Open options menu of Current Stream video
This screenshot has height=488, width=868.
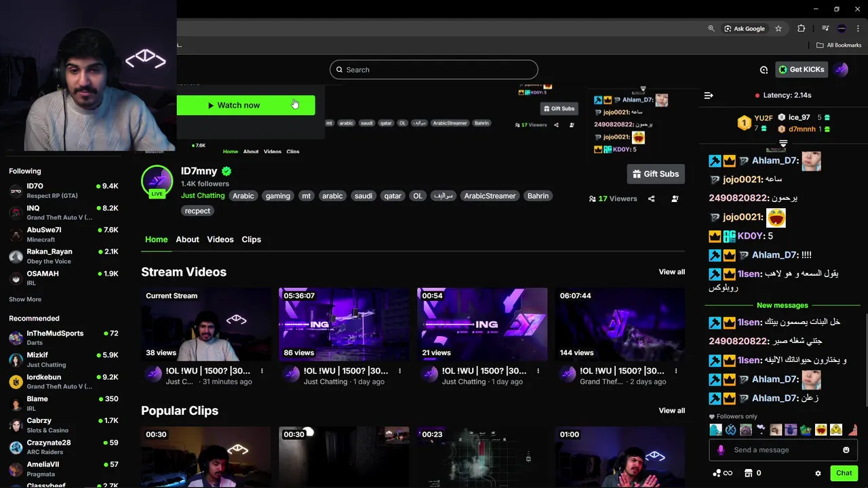tap(262, 371)
